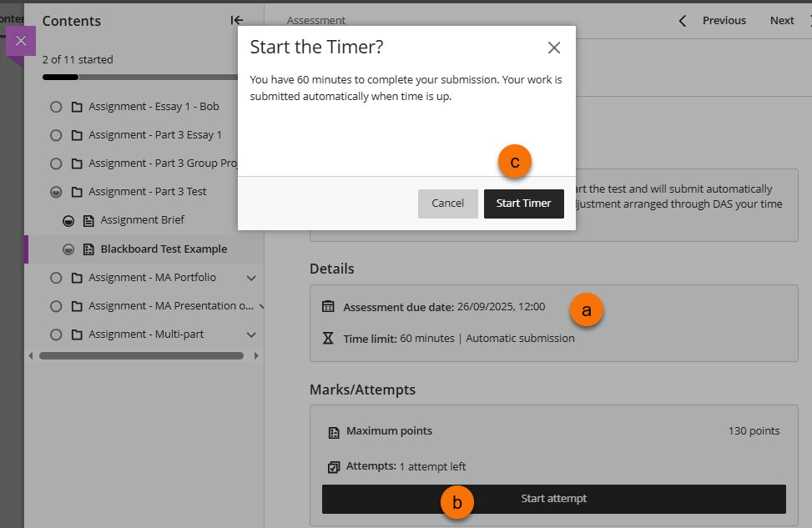812x528 pixels.
Task: Toggle status circle for Assignment - Multi-part
Action: pyautogui.click(x=56, y=334)
